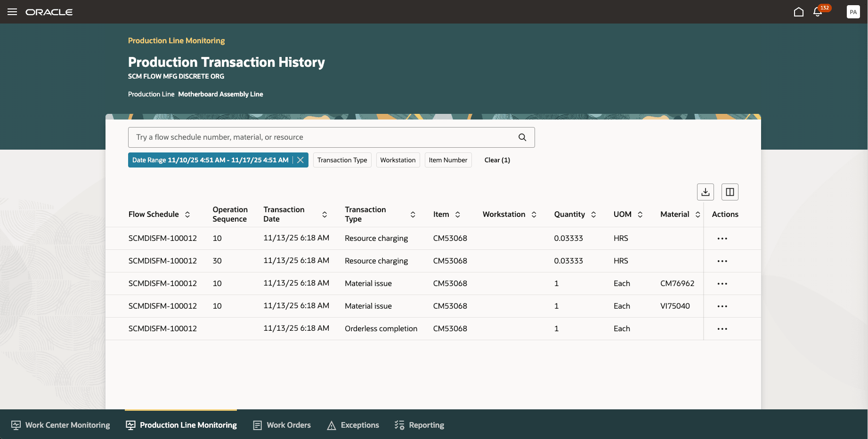Clear all applied filters

497,160
